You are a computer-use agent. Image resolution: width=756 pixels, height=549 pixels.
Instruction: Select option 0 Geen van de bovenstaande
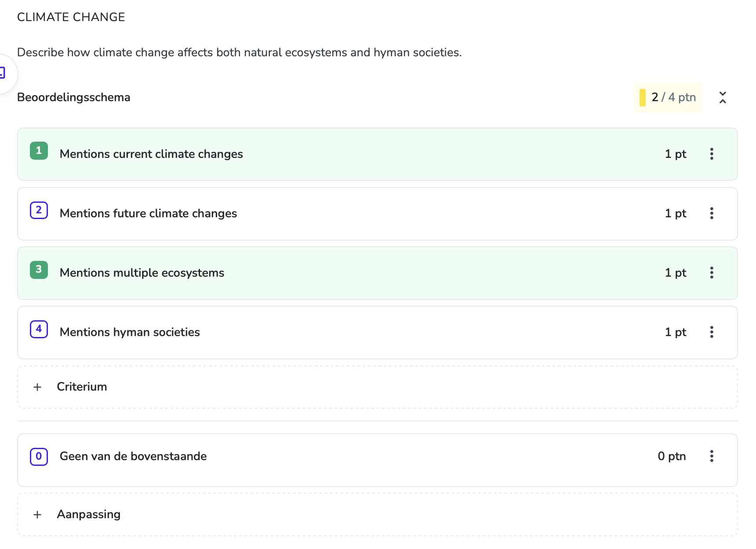click(x=39, y=456)
